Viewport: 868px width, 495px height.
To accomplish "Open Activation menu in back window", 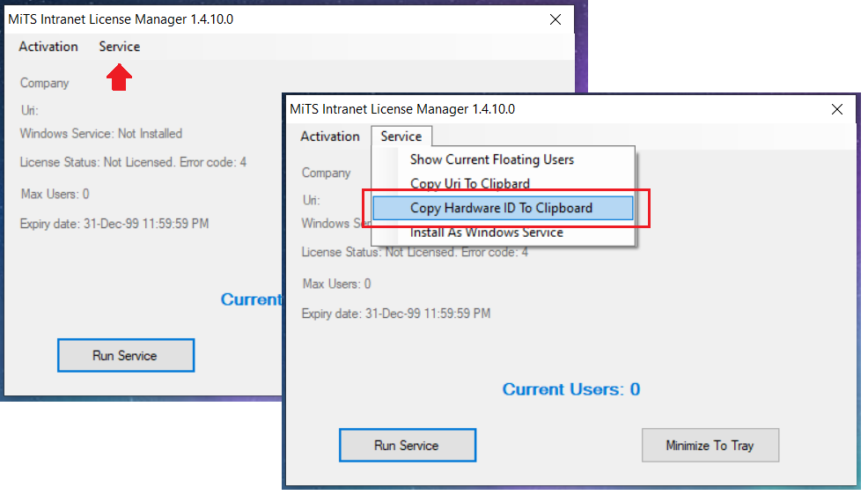I will [48, 47].
